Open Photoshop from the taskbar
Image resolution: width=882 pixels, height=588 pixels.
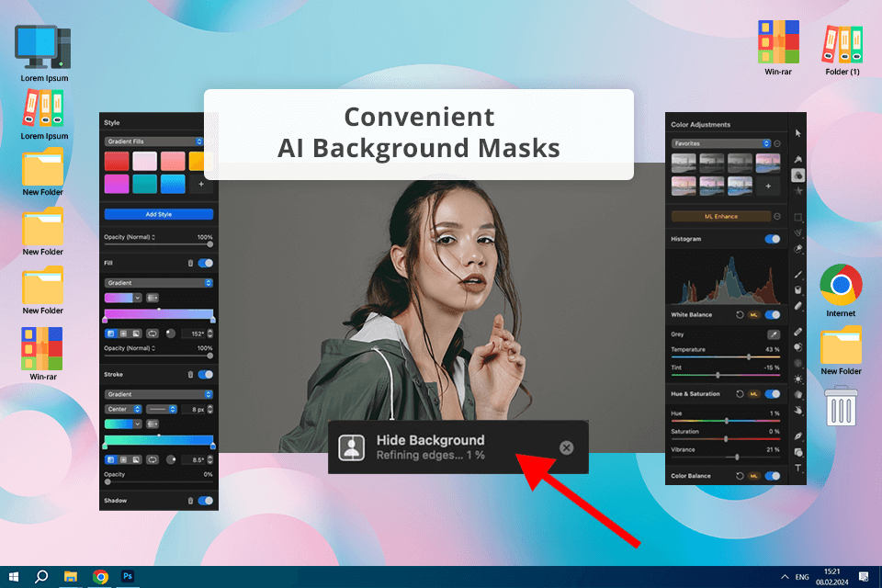pyautogui.click(x=128, y=577)
